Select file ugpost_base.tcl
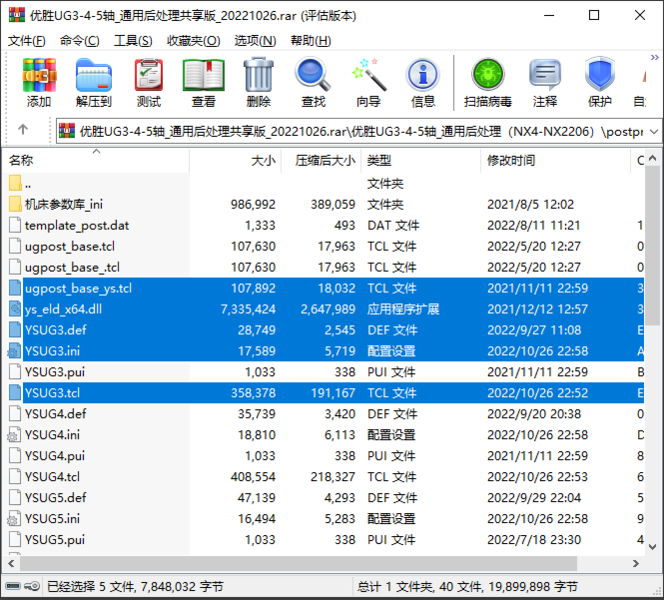This screenshot has height=600, width=664. pos(69,246)
